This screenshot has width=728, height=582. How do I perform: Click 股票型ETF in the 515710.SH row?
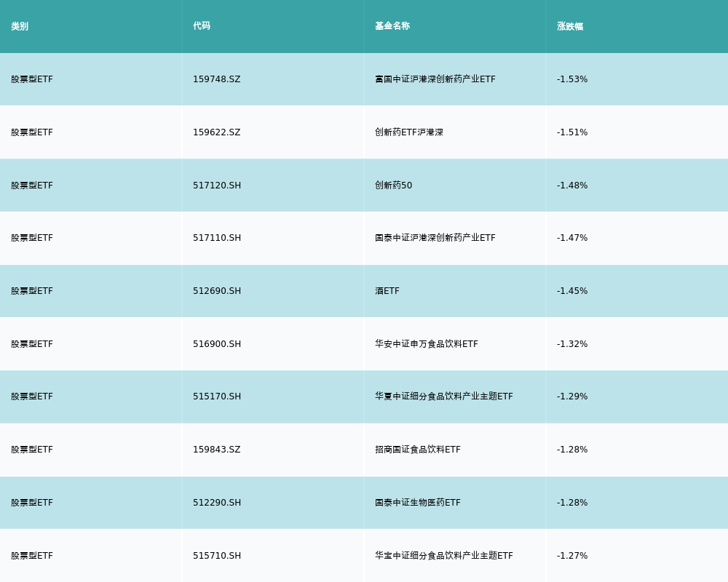[32, 556]
